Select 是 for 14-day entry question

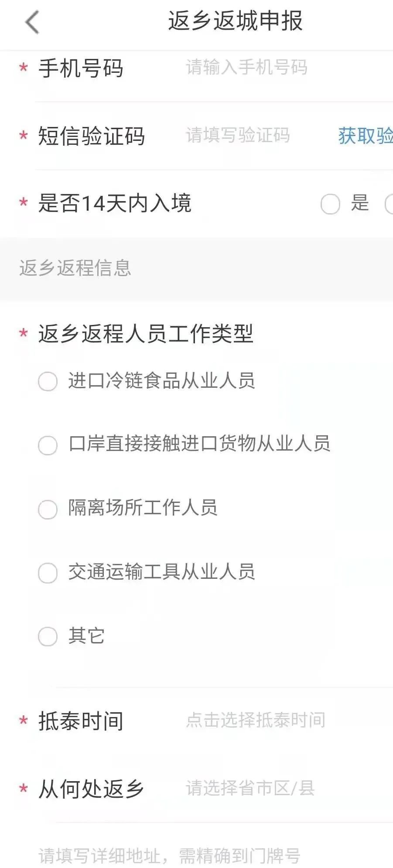(330, 204)
